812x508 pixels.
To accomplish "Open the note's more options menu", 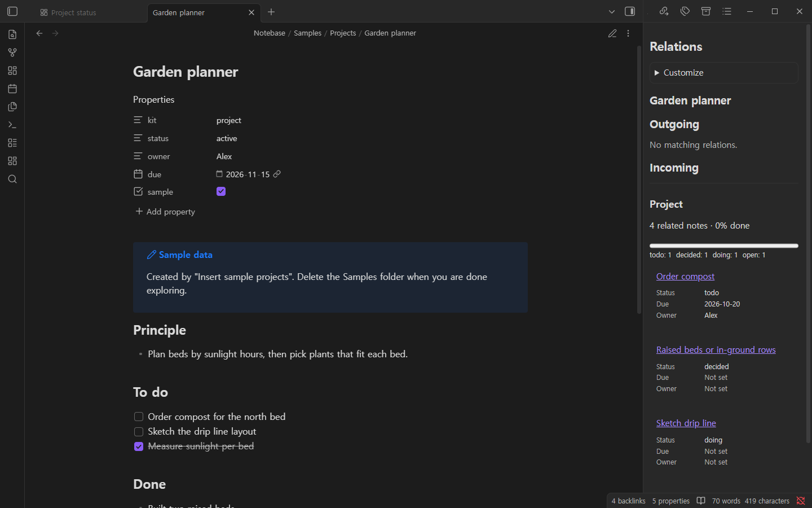I will coord(628,33).
